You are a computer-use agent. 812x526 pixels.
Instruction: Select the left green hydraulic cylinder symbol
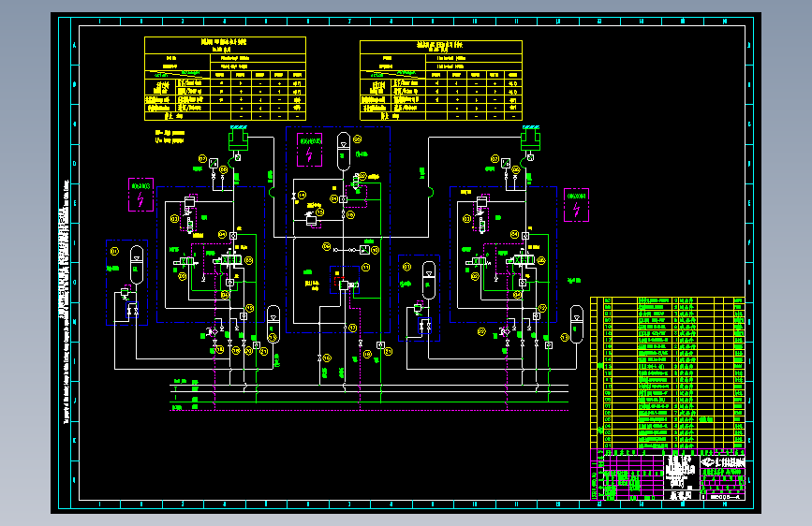pos(238,139)
